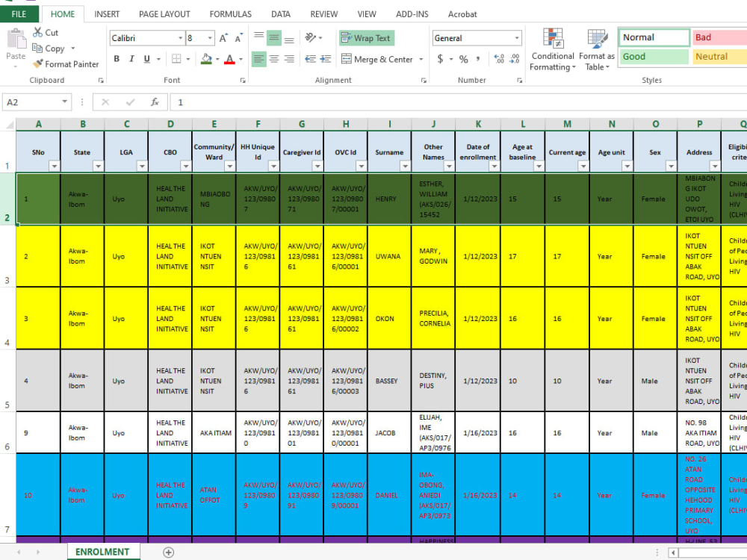Toggle Underline formatting

tap(146, 59)
